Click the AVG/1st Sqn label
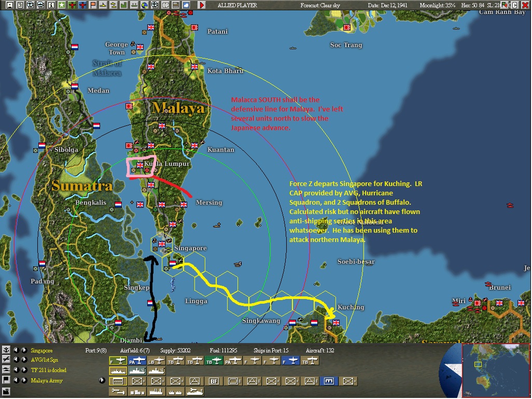This screenshot has height=399, width=532. click(45, 360)
